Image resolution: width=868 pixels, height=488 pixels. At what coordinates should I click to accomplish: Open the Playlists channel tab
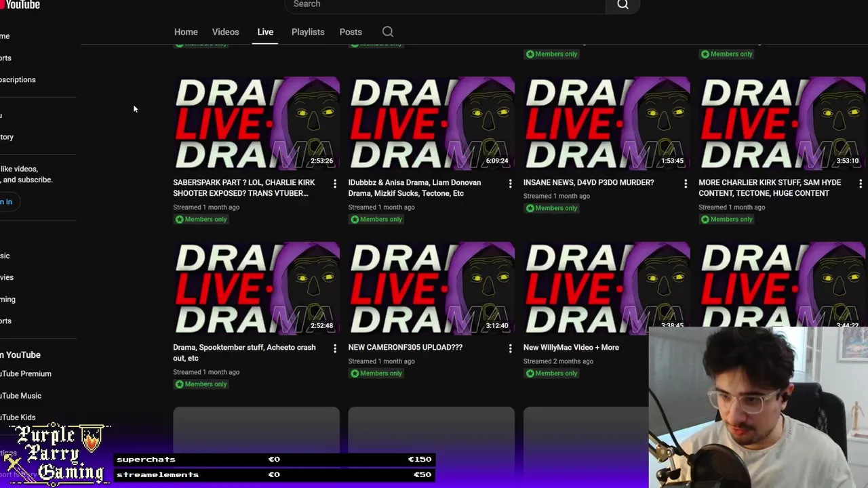click(x=308, y=32)
